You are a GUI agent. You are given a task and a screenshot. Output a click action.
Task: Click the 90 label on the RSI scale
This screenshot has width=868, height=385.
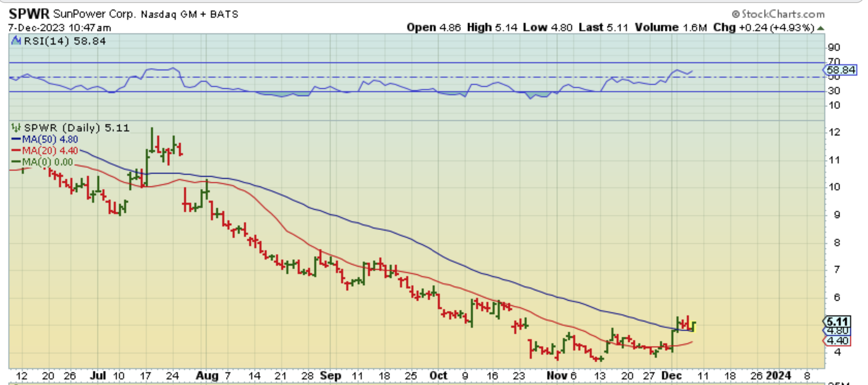point(834,47)
